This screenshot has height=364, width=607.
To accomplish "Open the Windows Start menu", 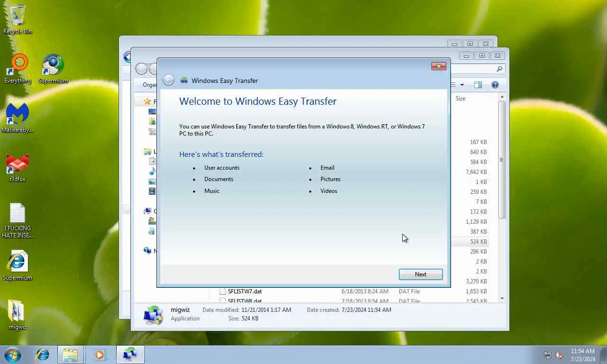I will click(x=13, y=355).
